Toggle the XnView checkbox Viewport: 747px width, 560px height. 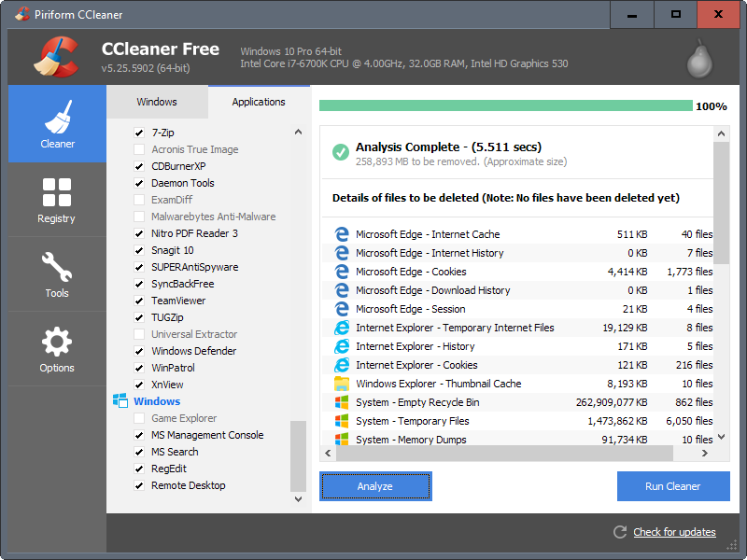point(139,385)
